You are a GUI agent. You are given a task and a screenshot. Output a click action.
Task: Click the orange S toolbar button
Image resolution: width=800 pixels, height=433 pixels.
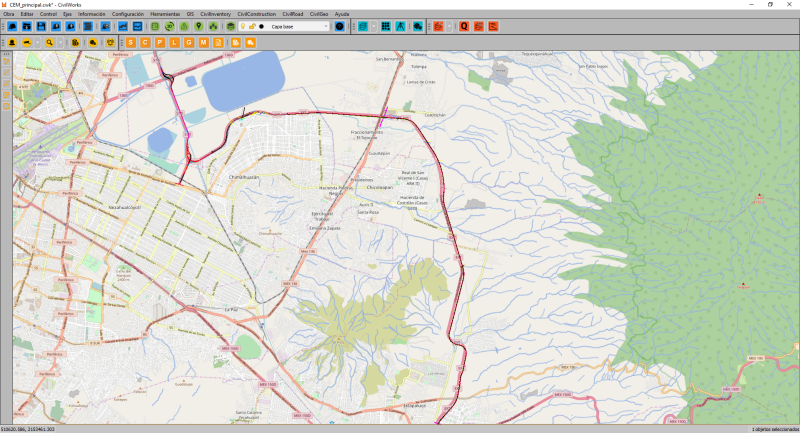(x=131, y=43)
